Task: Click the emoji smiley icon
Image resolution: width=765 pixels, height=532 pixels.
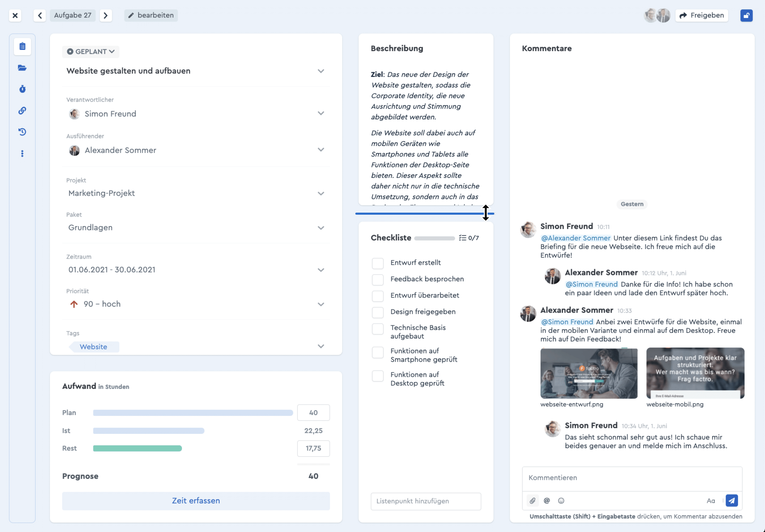Action: tap(561, 500)
